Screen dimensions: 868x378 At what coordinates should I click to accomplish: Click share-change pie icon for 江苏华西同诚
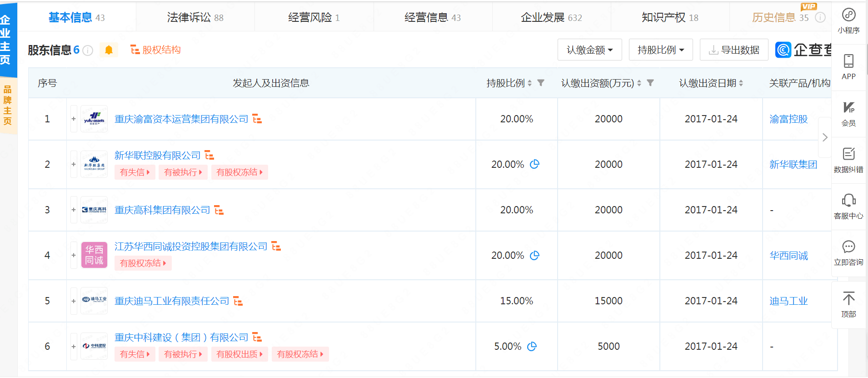coord(535,255)
